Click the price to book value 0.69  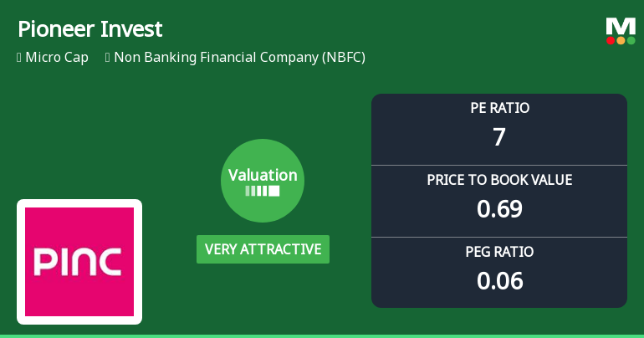coord(499,208)
